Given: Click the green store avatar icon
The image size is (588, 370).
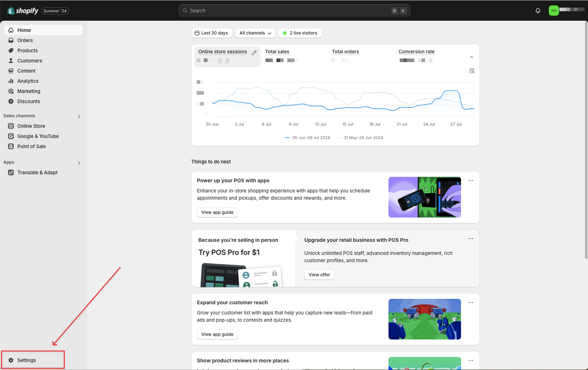Looking at the screenshot, I should coord(554,11).
